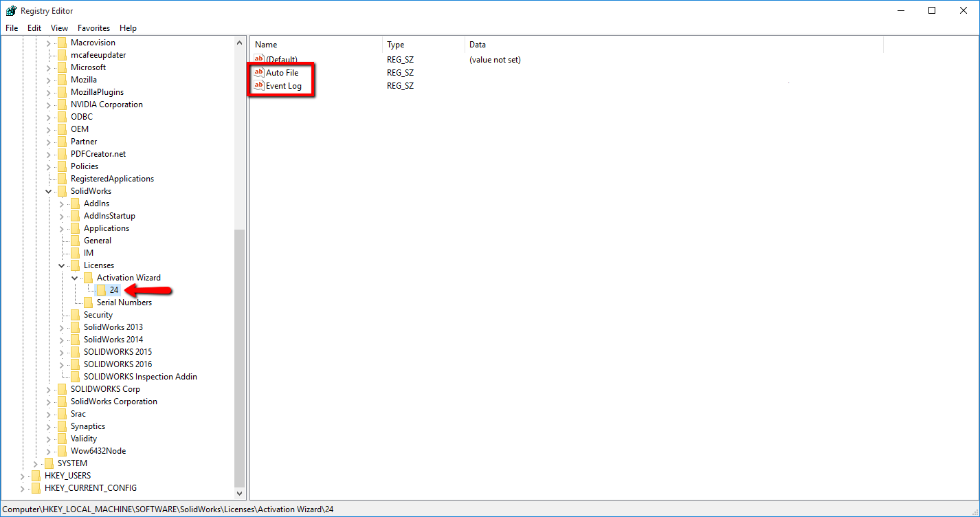
Task: Select the General key
Action: click(98, 241)
